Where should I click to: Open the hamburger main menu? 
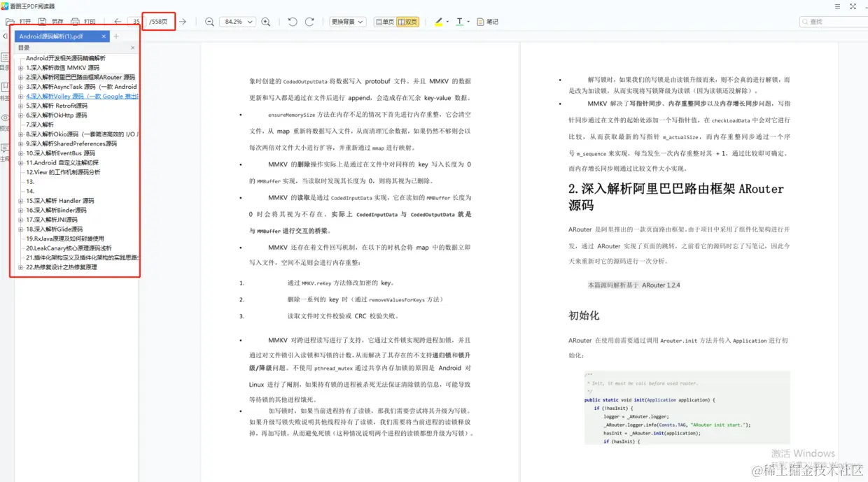point(838,6)
